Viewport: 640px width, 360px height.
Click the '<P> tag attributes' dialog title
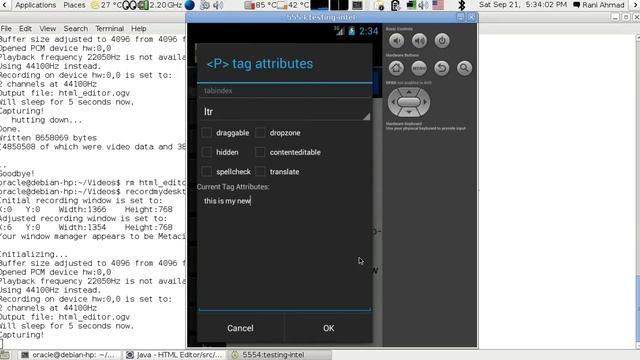(x=260, y=64)
